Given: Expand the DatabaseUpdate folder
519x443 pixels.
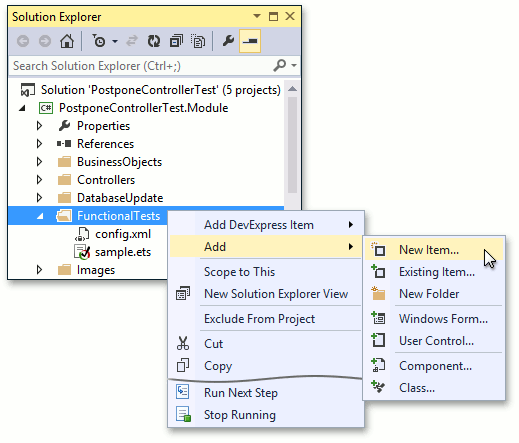Looking at the screenshot, I should pos(39,198).
